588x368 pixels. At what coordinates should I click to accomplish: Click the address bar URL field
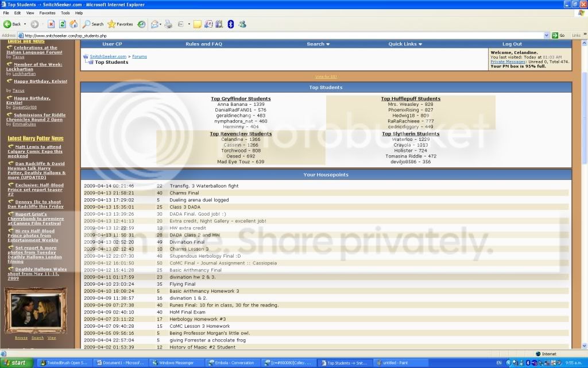click(276, 35)
